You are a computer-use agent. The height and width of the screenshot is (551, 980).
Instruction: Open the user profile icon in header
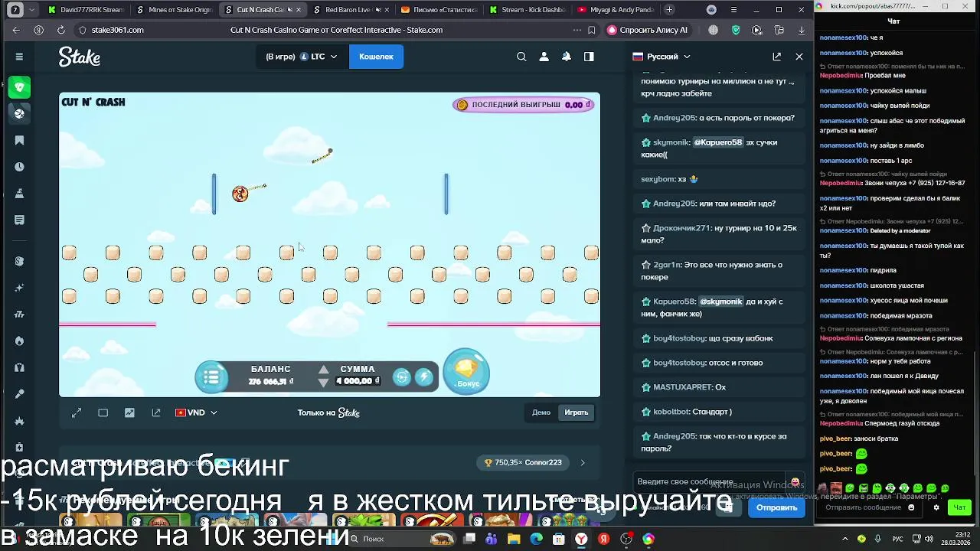click(x=544, y=57)
